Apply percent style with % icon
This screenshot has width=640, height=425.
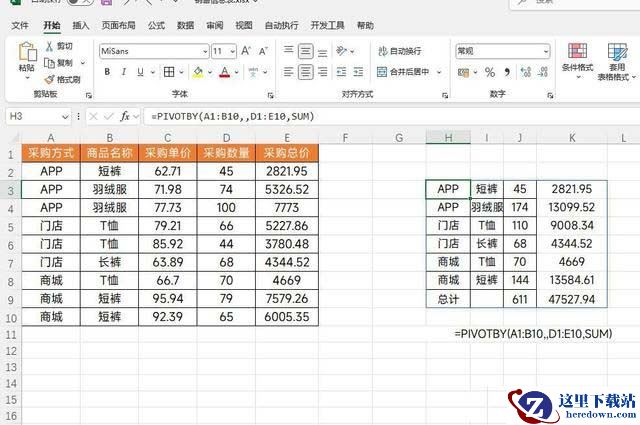(490, 73)
